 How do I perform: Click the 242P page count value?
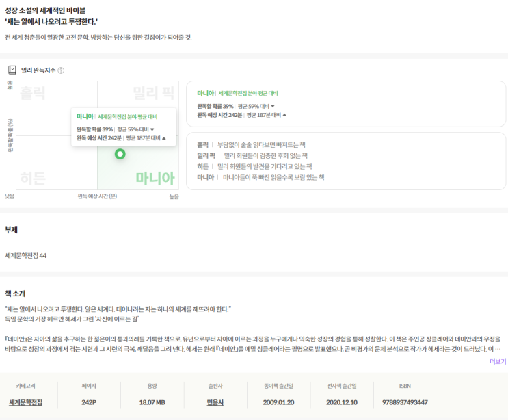[89, 402]
